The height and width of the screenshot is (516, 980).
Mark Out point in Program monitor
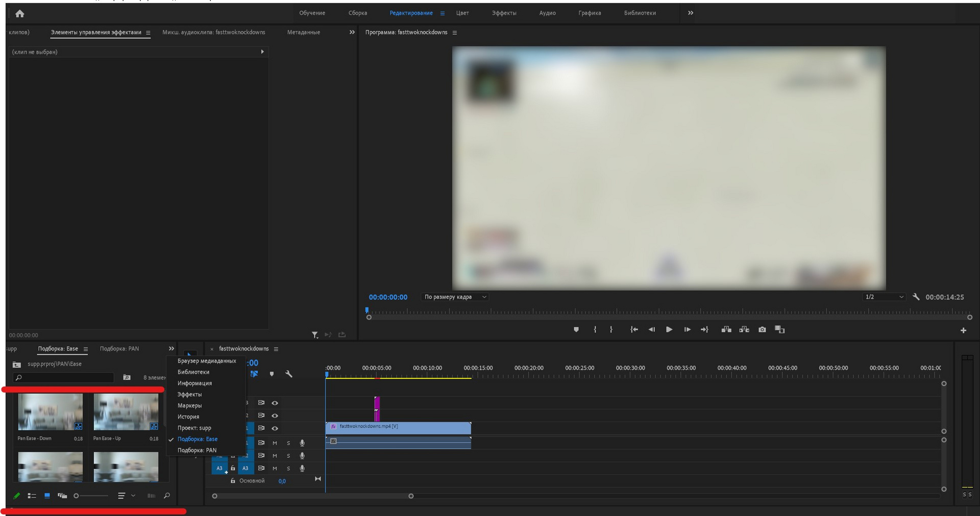point(611,330)
